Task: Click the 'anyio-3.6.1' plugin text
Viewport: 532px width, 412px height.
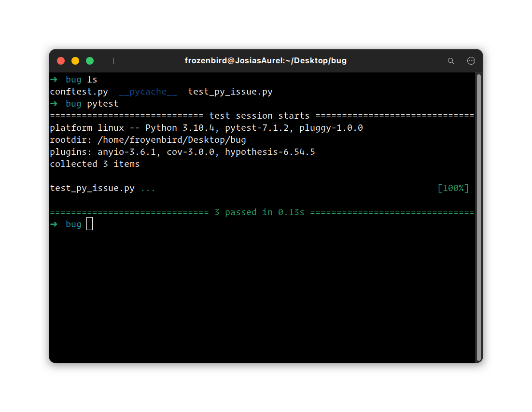Action: click(x=127, y=152)
